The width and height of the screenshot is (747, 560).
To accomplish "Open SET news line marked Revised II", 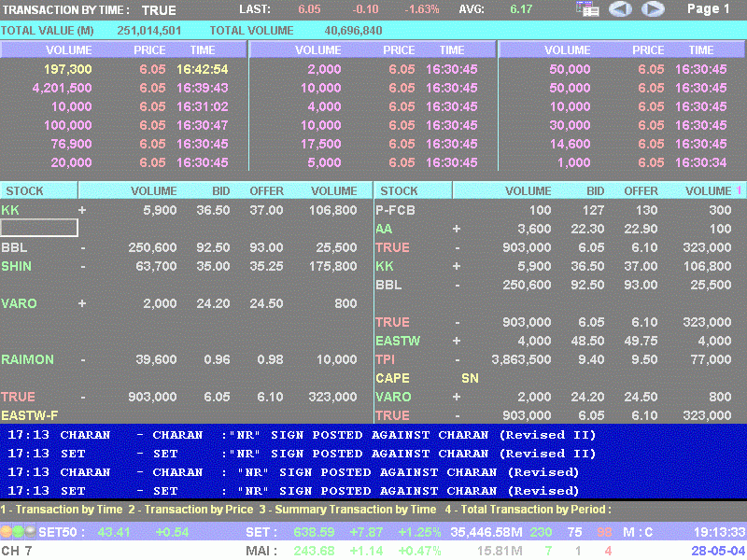I will [x=302, y=454].
